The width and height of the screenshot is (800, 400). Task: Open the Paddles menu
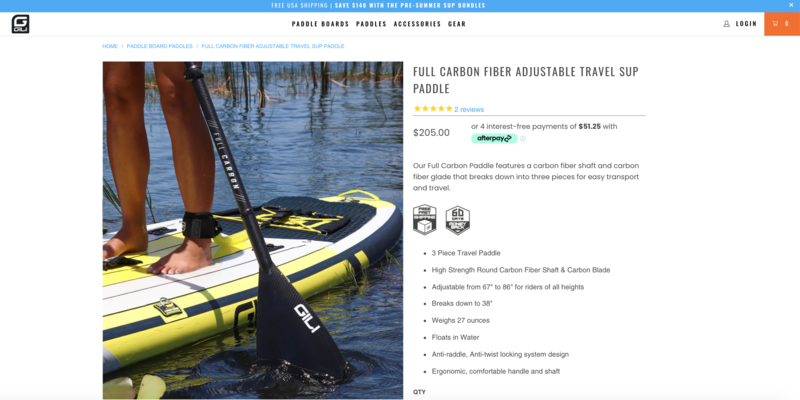(371, 24)
